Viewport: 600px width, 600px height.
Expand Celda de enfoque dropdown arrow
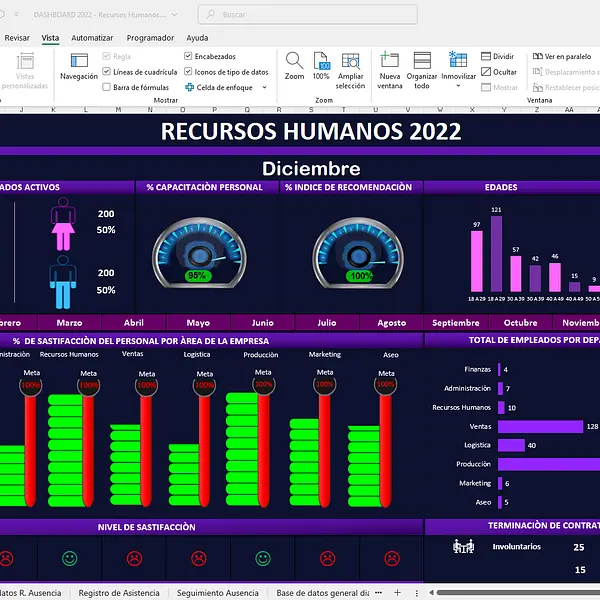click(264, 87)
